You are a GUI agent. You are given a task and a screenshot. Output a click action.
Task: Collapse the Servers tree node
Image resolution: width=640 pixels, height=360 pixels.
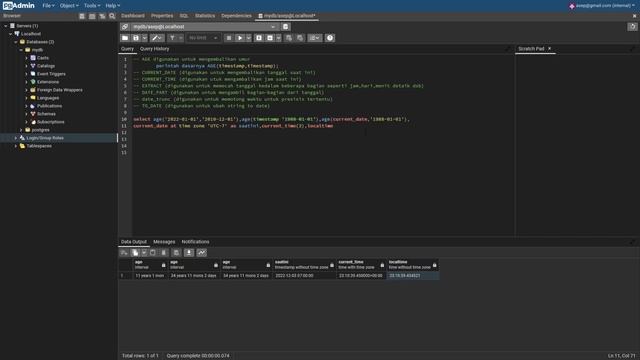point(6,26)
